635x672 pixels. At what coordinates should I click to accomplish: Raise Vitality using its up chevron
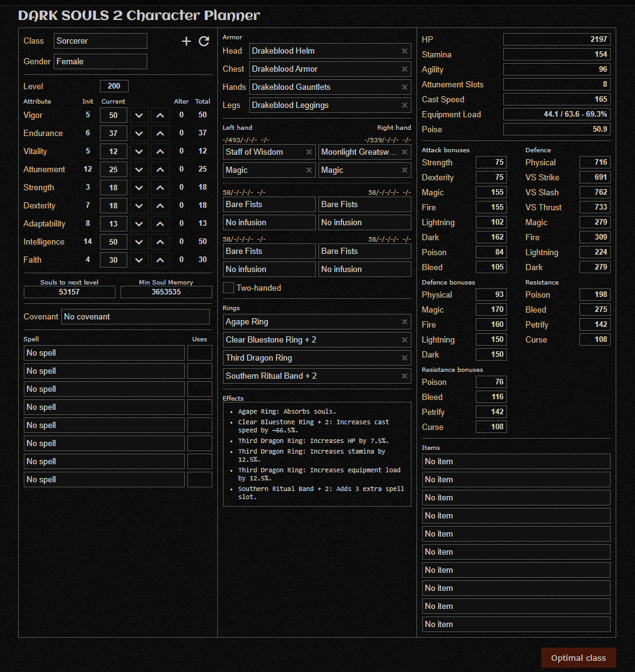(160, 151)
